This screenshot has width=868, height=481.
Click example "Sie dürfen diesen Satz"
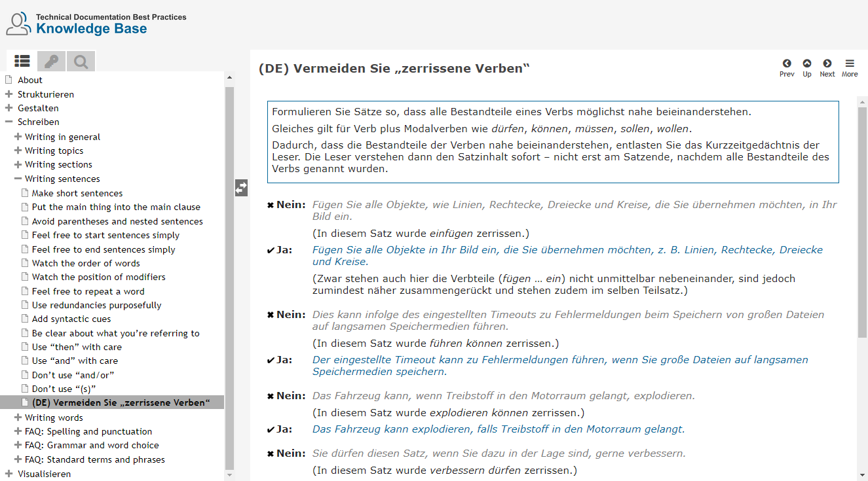499,453
